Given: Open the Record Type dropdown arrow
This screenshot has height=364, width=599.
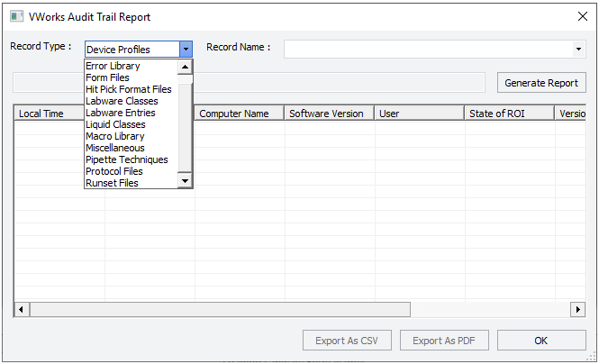Looking at the screenshot, I should tap(186, 49).
